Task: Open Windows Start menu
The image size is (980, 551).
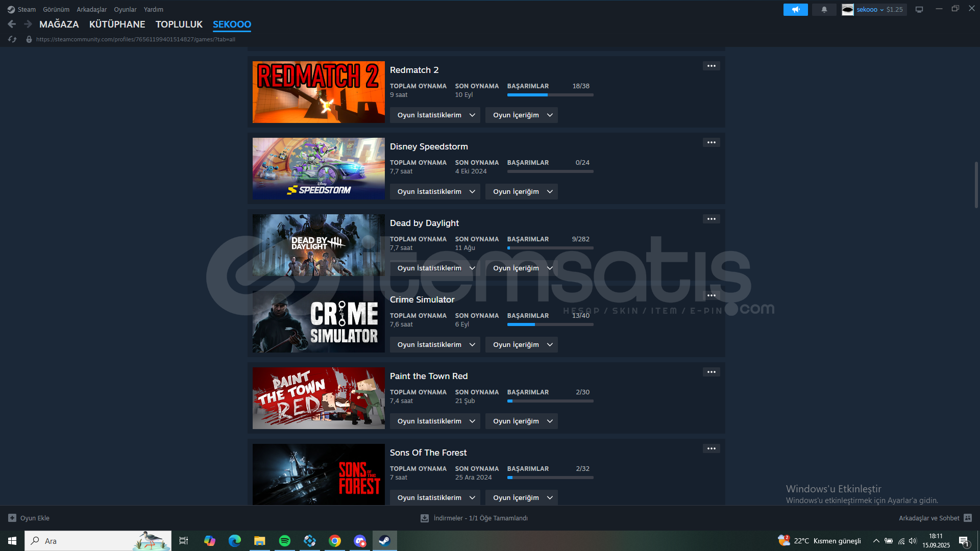Action: (x=12, y=541)
